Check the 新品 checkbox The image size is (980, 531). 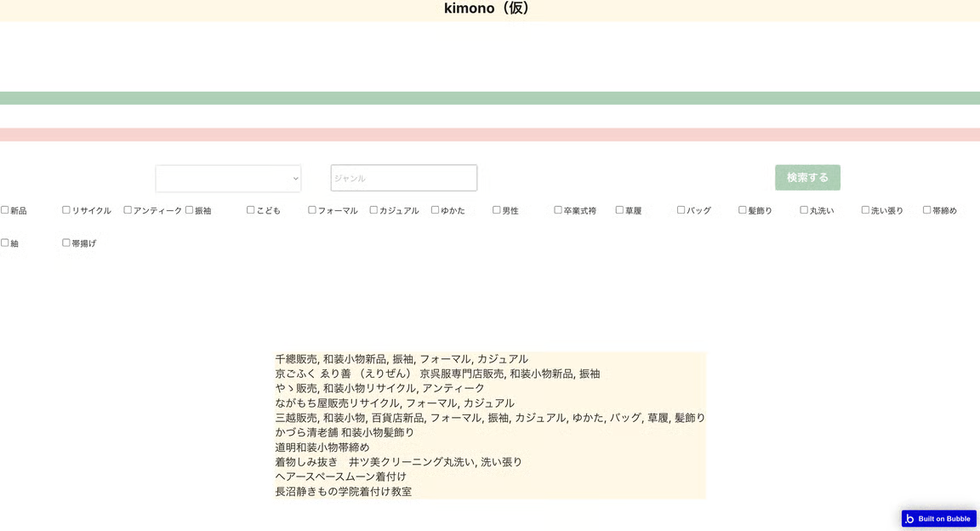(5, 210)
